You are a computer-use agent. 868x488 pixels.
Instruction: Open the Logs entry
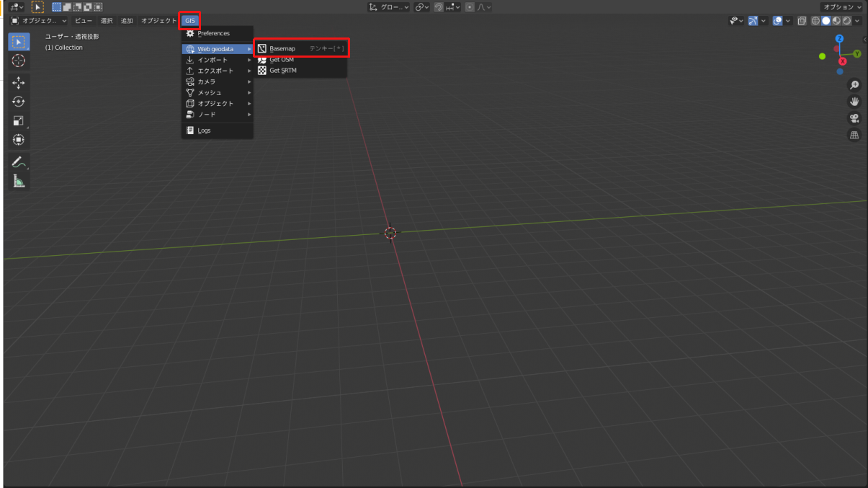(218, 130)
